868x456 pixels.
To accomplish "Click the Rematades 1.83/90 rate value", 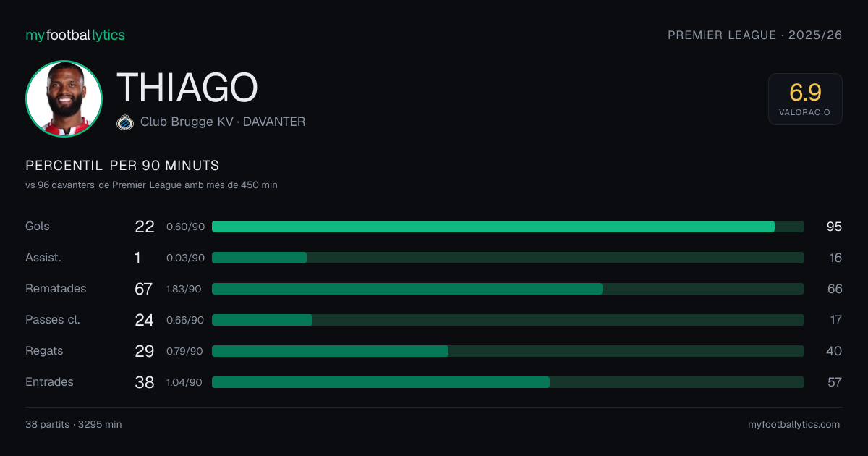I will [184, 289].
